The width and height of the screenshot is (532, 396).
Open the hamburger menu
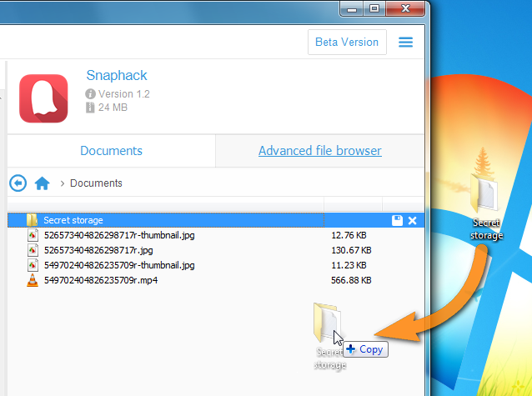[405, 42]
